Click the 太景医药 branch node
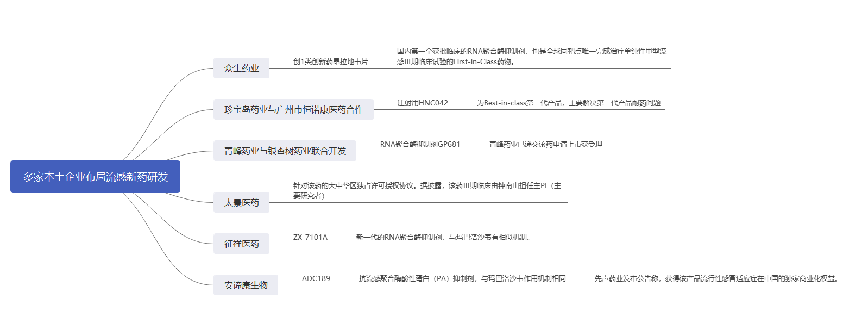Viewport: 868px width, 317px height. pyautogui.click(x=241, y=202)
